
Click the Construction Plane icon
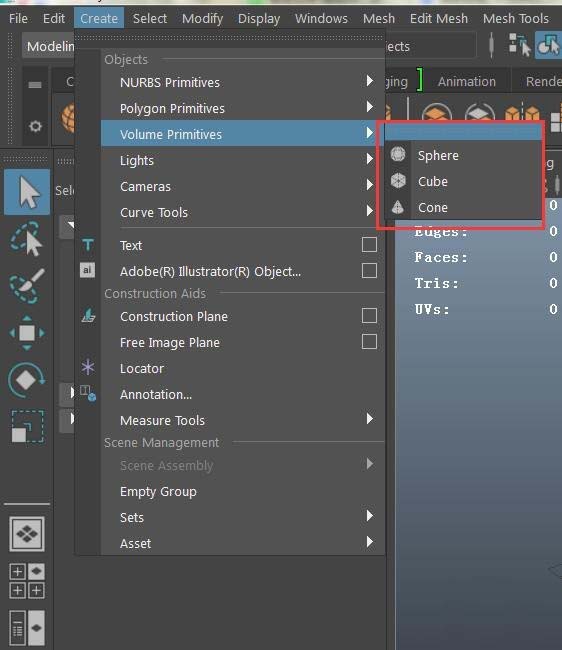(x=88, y=316)
